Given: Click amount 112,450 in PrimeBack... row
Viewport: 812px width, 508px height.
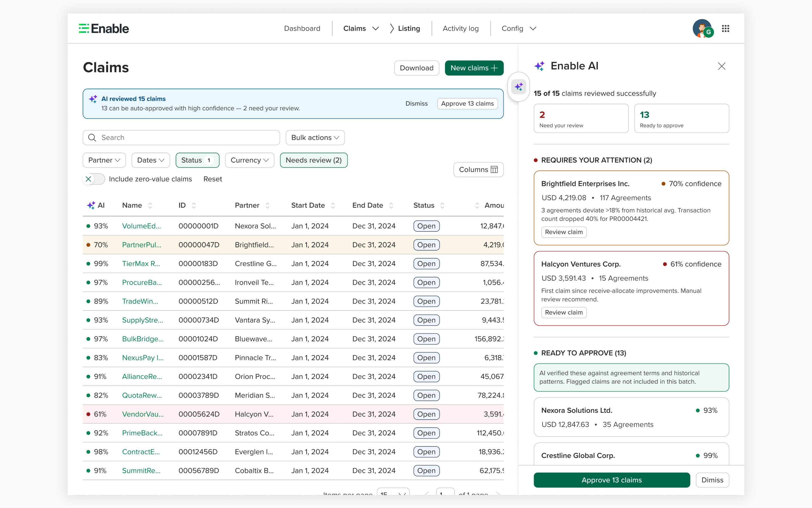Looking at the screenshot, I should (x=490, y=433).
